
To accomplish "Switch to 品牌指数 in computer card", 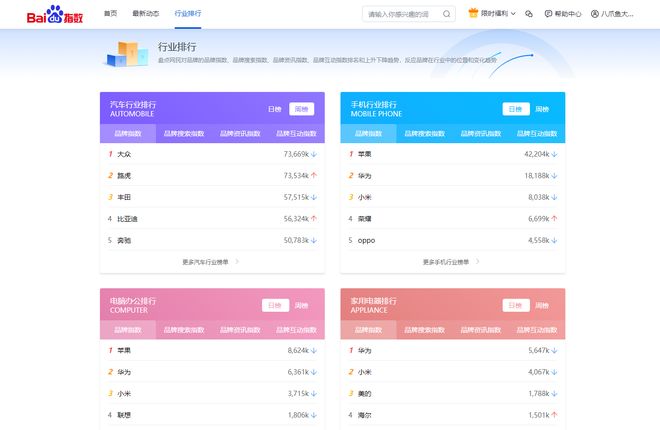I will pos(128,330).
